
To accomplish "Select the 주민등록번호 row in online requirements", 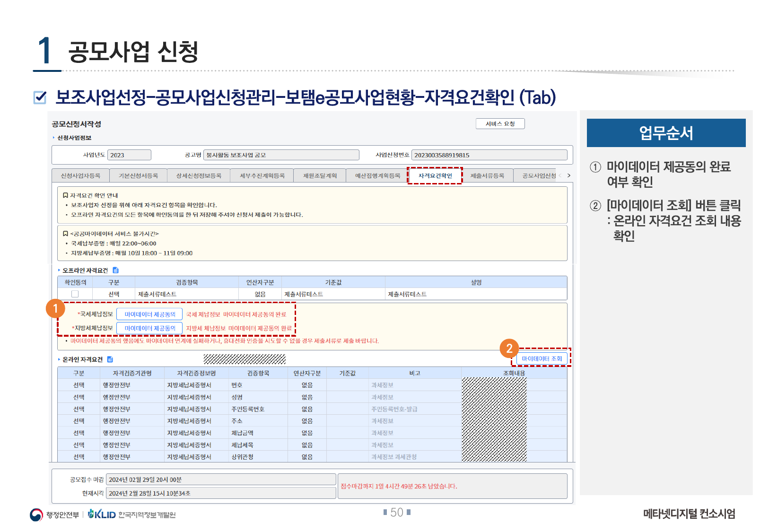I will [x=247, y=409].
